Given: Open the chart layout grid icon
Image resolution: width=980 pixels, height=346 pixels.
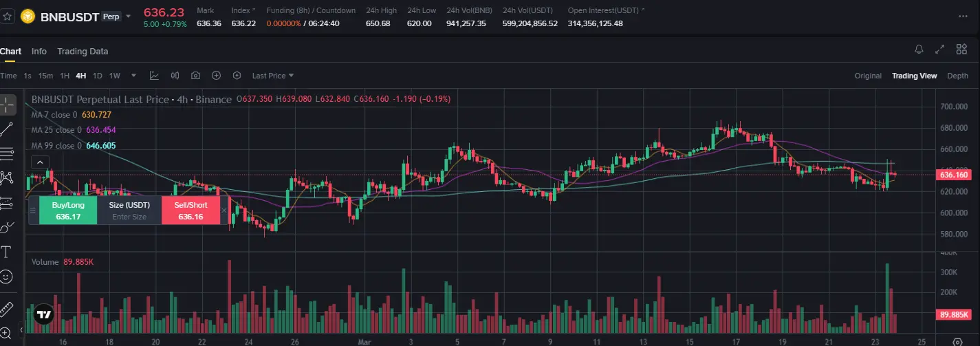Looking at the screenshot, I should (x=961, y=50).
